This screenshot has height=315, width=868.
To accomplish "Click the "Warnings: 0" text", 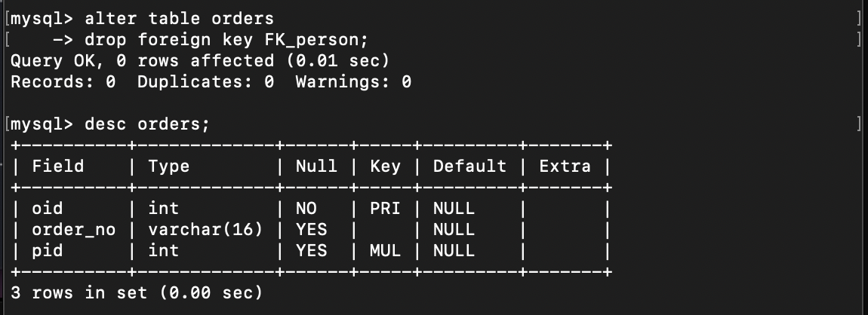I will tap(352, 81).
